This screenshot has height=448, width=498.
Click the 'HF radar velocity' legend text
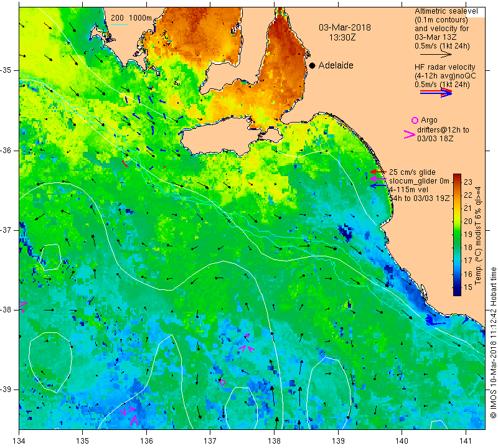[x=444, y=67]
